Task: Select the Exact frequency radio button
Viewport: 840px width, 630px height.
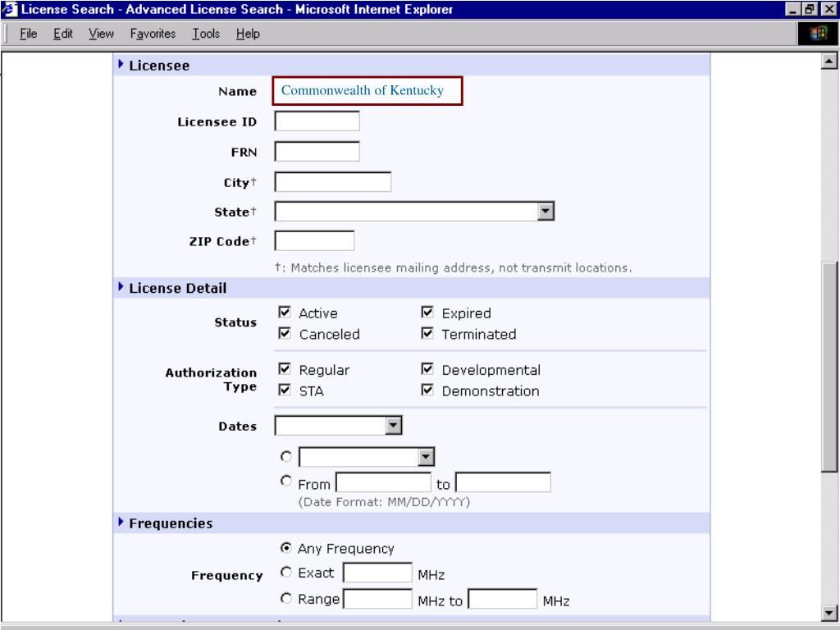Action: point(286,572)
